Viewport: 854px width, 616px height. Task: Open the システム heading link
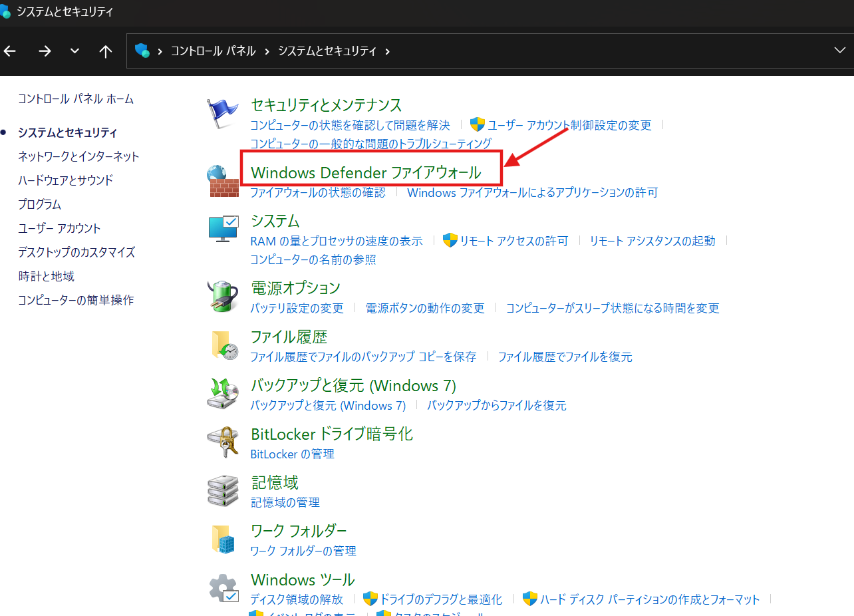[275, 221]
